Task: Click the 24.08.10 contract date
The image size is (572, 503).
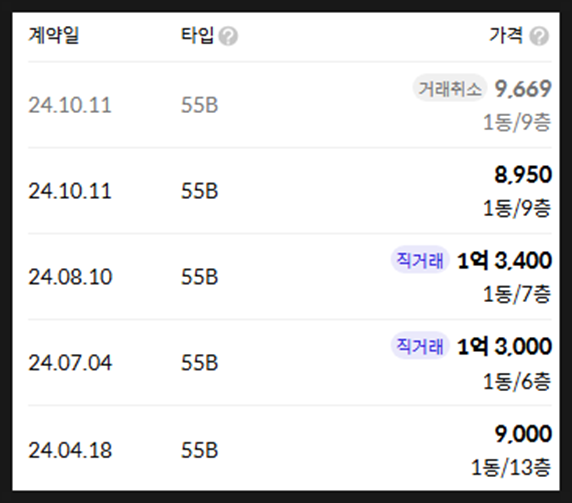Action: [70, 277]
